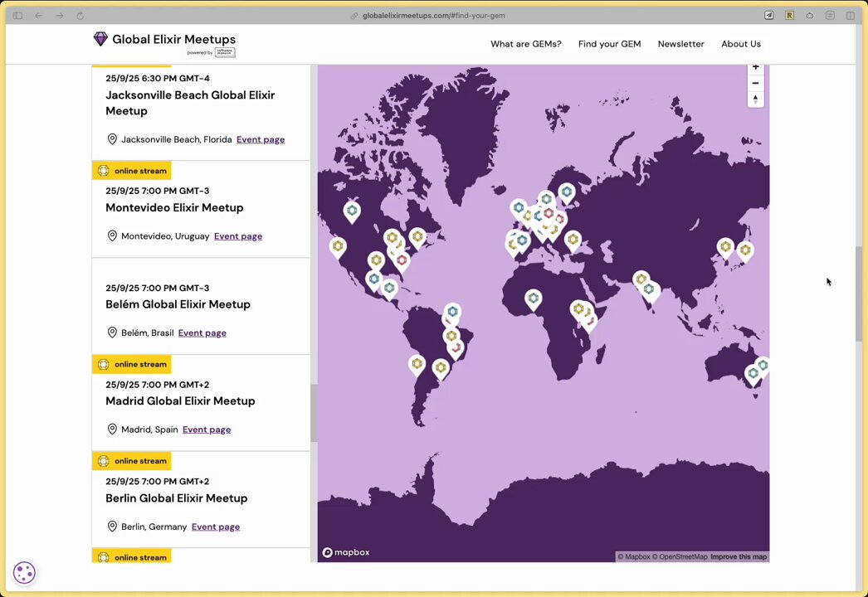This screenshot has width=868, height=597.
Task: Select the Pacific Northwest map pin
Action: pyautogui.click(x=352, y=212)
